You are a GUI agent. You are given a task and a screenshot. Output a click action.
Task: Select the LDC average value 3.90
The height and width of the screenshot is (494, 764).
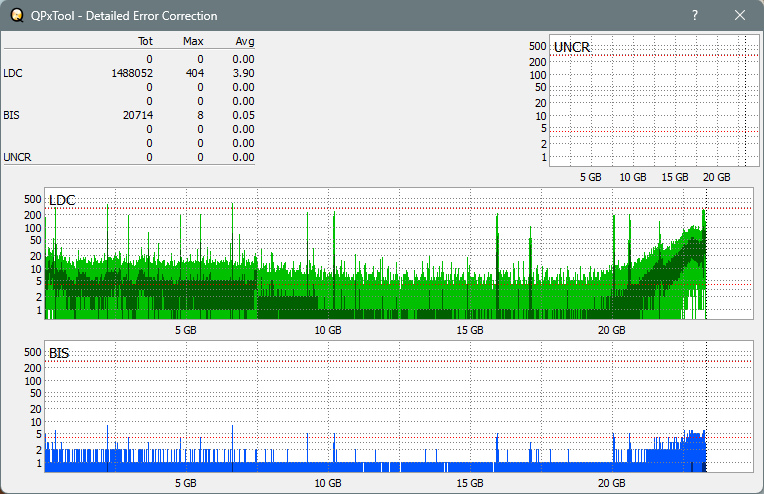244,73
